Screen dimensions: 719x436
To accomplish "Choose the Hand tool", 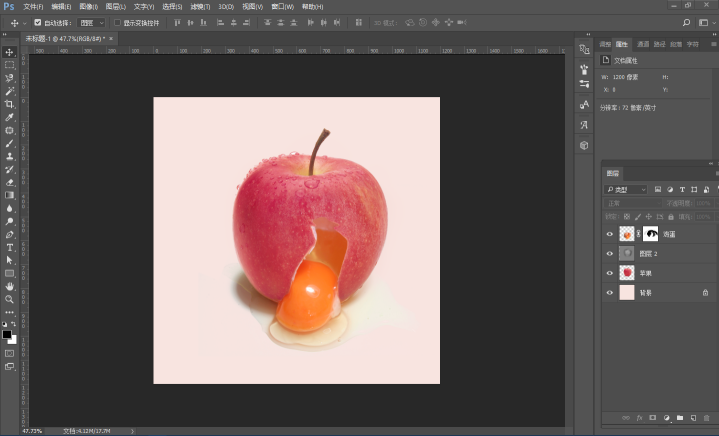I will tap(9, 287).
